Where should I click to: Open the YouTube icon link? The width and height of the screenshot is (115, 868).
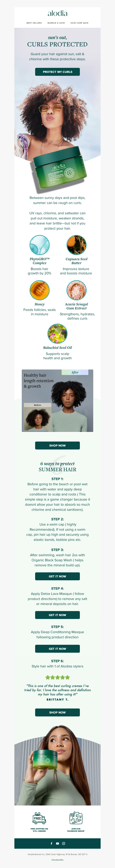pyautogui.click(x=57, y=843)
